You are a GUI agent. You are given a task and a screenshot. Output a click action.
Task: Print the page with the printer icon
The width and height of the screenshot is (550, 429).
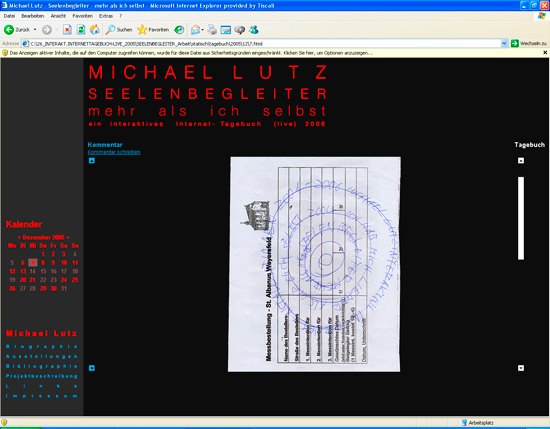(x=212, y=30)
